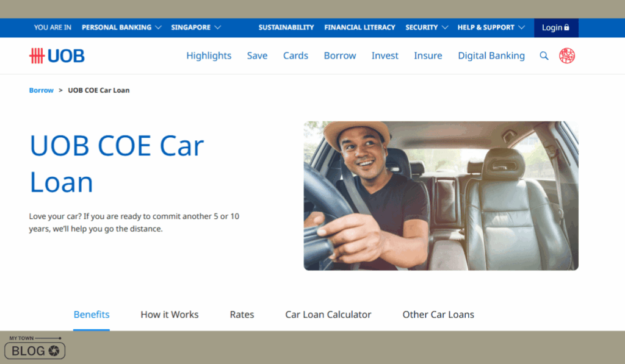Viewport: 625px width, 364px height.
Task: Open the Insure menu
Action: tap(428, 55)
